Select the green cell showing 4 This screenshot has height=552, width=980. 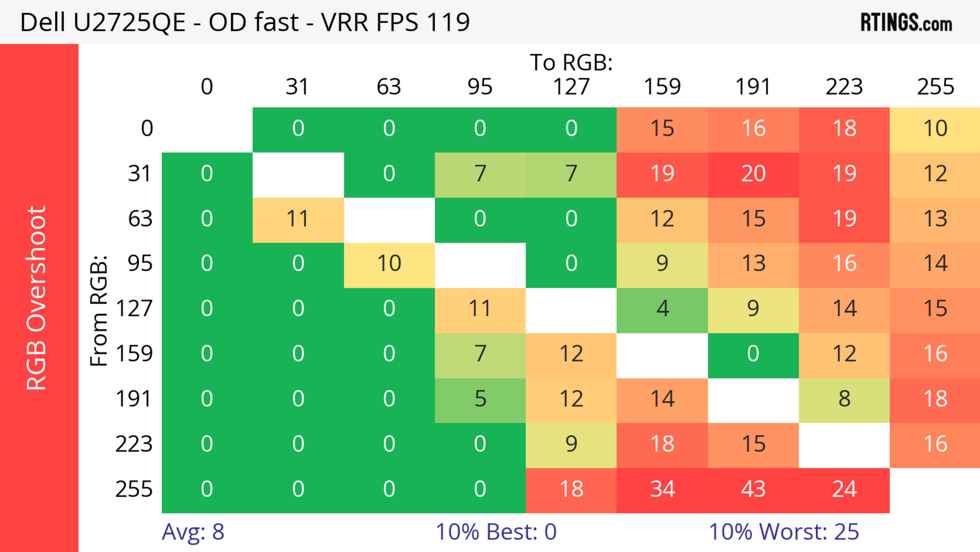(662, 309)
